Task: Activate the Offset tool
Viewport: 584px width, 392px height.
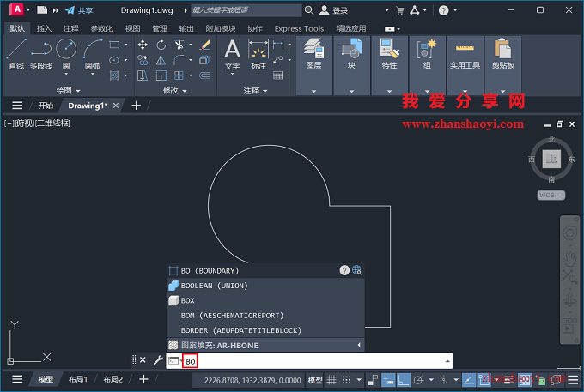Action: pos(204,75)
